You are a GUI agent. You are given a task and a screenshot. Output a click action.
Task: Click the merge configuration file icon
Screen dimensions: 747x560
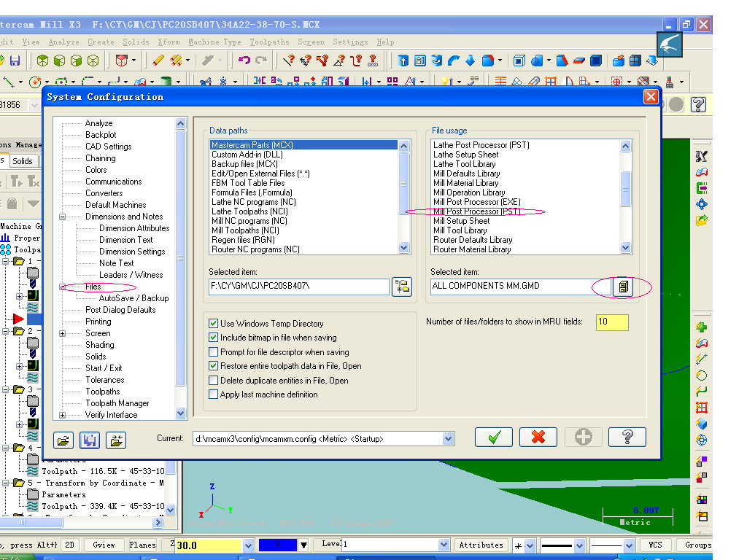tap(116, 440)
